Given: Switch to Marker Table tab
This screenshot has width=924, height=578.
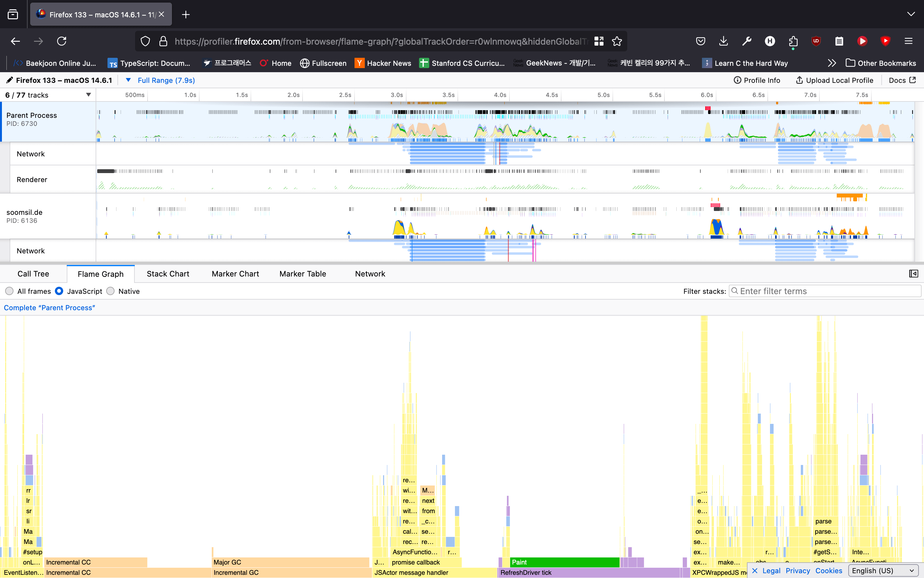Looking at the screenshot, I should click(303, 274).
